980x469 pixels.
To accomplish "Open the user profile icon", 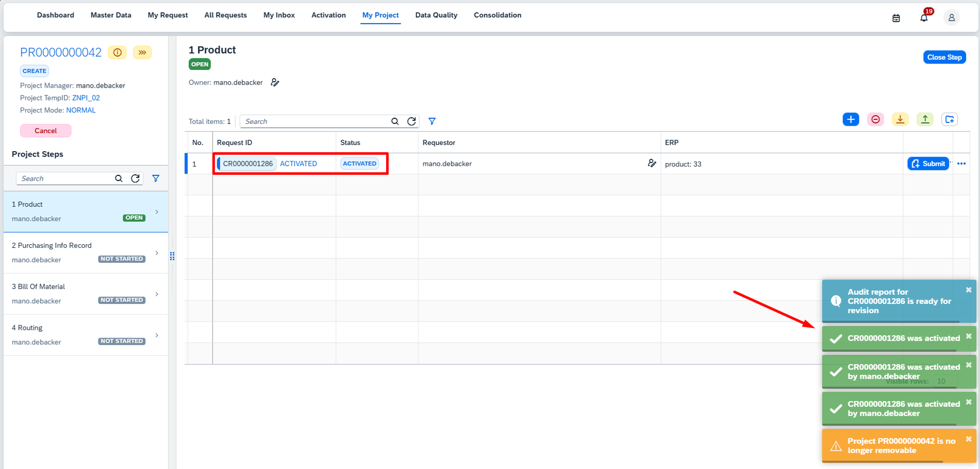I will (x=952, y=18).
